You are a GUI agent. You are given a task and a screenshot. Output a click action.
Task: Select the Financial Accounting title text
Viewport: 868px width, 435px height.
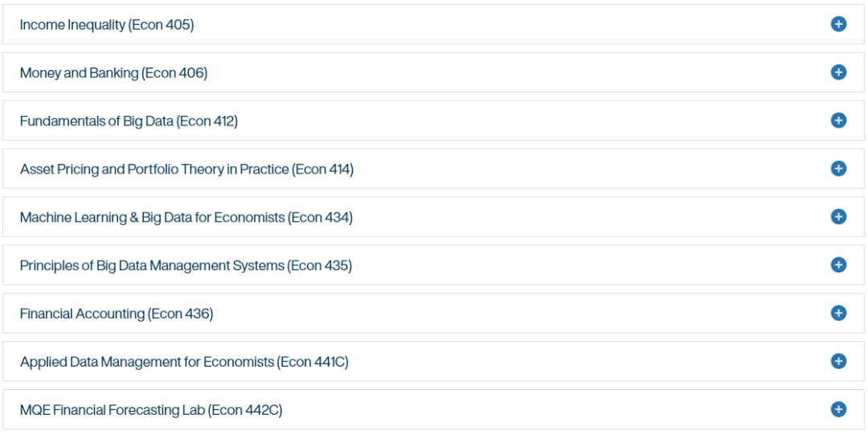[x=117, y=314]
